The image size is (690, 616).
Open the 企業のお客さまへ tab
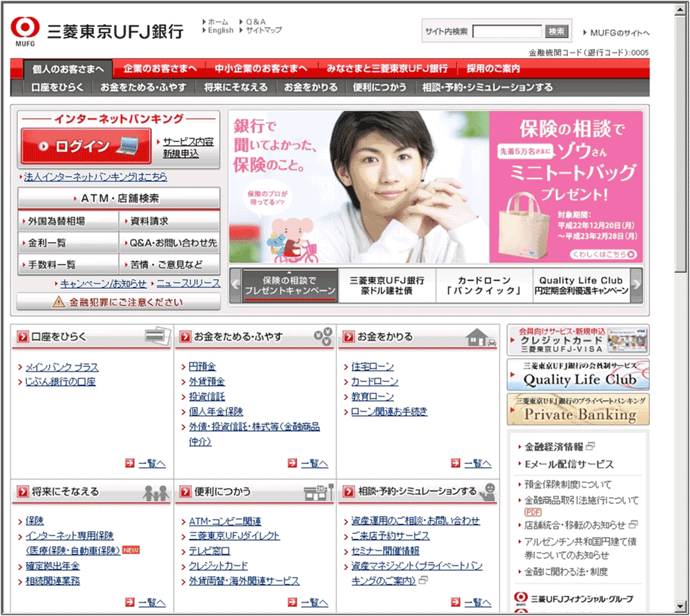(160, 68)
